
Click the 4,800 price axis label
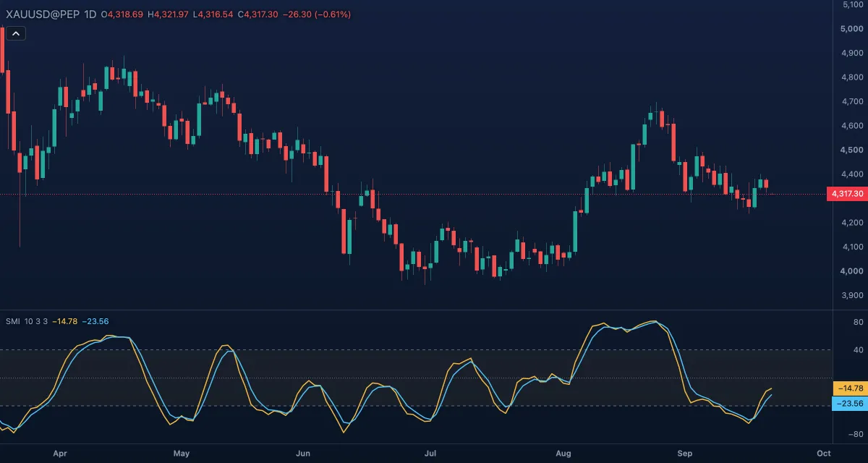click(854, 77)
